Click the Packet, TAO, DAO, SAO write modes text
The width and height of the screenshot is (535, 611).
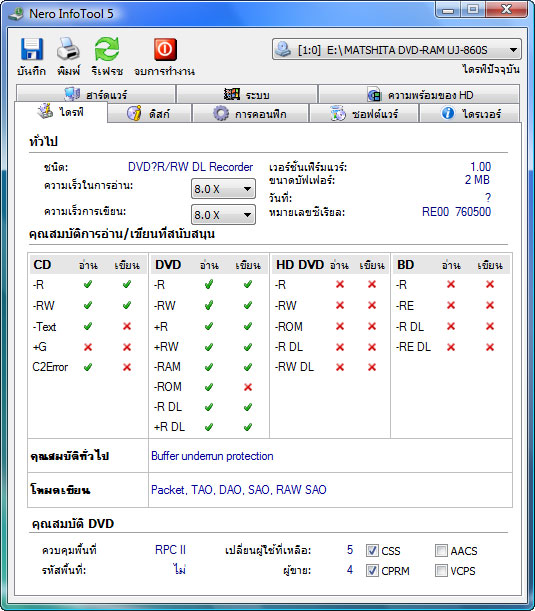coord(238,489)
